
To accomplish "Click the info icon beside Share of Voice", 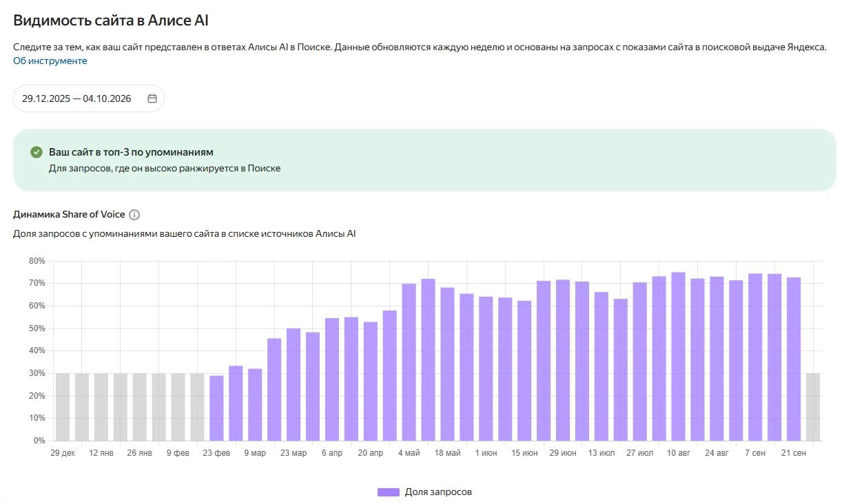I will click(x=134, y=215).
